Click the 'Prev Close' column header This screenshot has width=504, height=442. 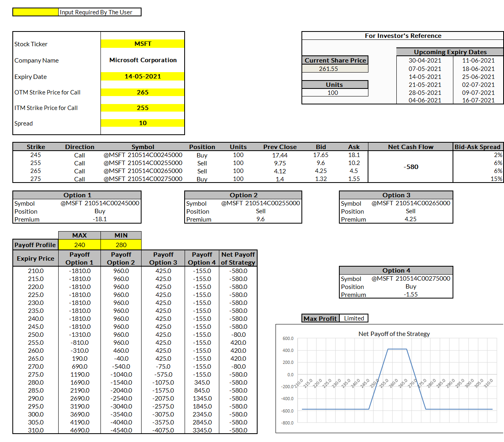(x=280, y=147)
